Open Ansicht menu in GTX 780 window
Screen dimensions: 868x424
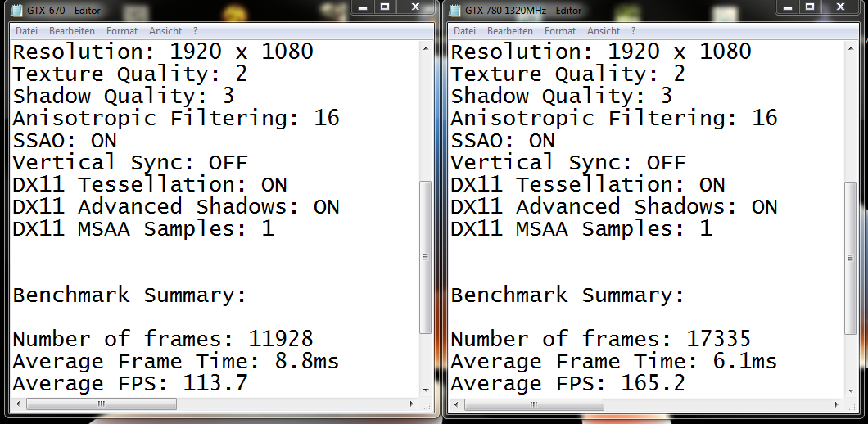pos(604,32)
